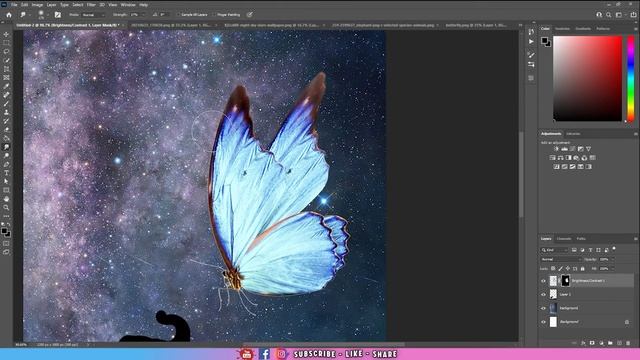The width and height of the screenshot is (640, 360).
Task: Enable Finger Painting checkbox
Action: point(214,15)
